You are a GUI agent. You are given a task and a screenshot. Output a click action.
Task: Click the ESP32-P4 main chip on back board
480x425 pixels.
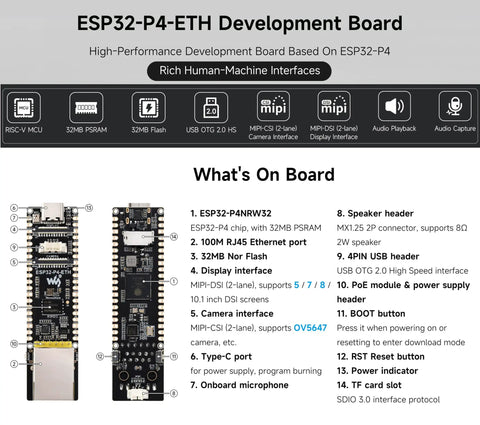click(137, 287)
